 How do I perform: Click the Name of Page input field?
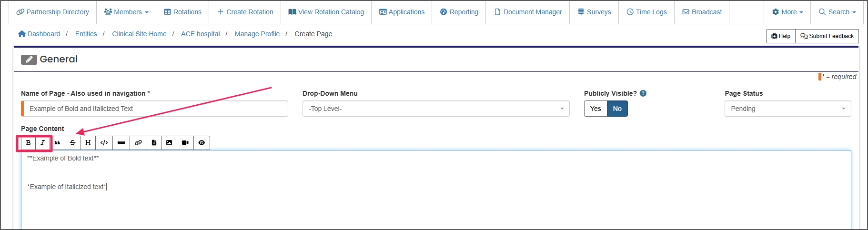click(155, 109)
